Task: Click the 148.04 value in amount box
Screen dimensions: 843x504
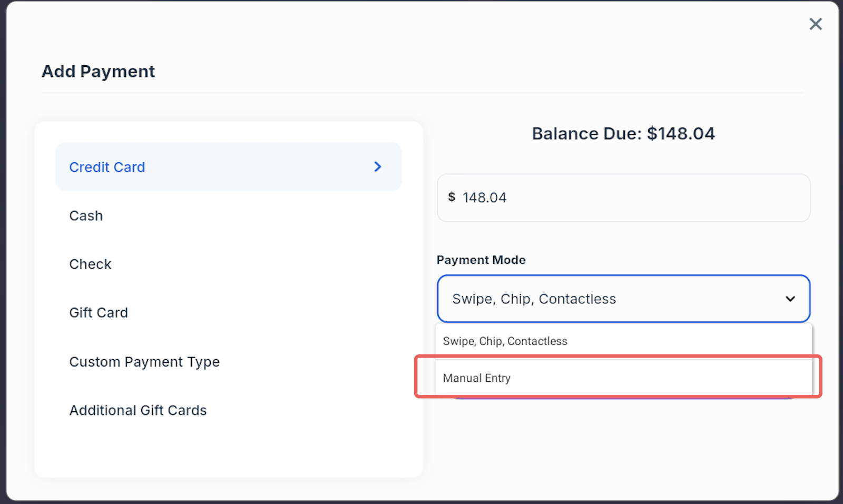Action: (484, 198)
